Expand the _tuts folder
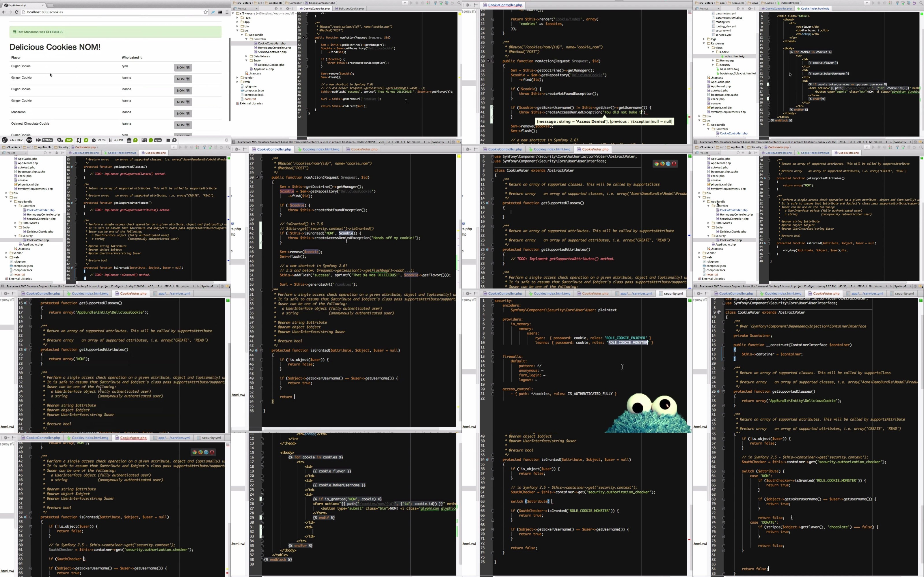This screenshot has height=577, width=924. pyautogui.click(x=237, y=18)
